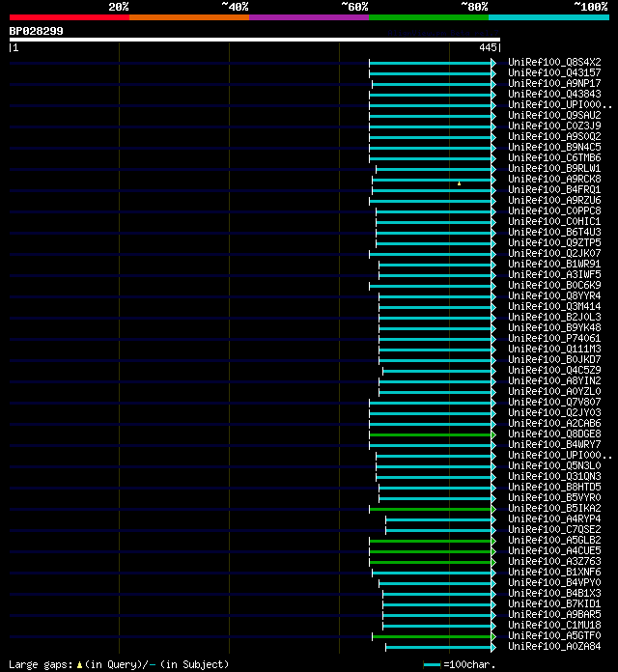Select the UniRef100_B9RLW1 label
Viewport: 618px width, 672px height.
pos(554,168)
